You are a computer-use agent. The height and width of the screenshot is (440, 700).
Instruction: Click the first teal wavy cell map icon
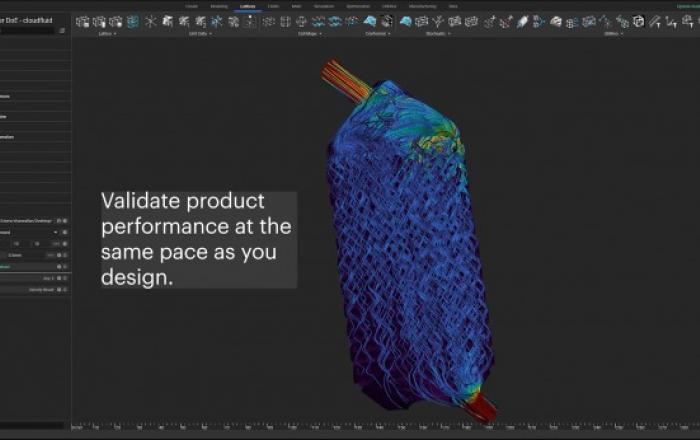pyautogui.click(x=318, y=21)
